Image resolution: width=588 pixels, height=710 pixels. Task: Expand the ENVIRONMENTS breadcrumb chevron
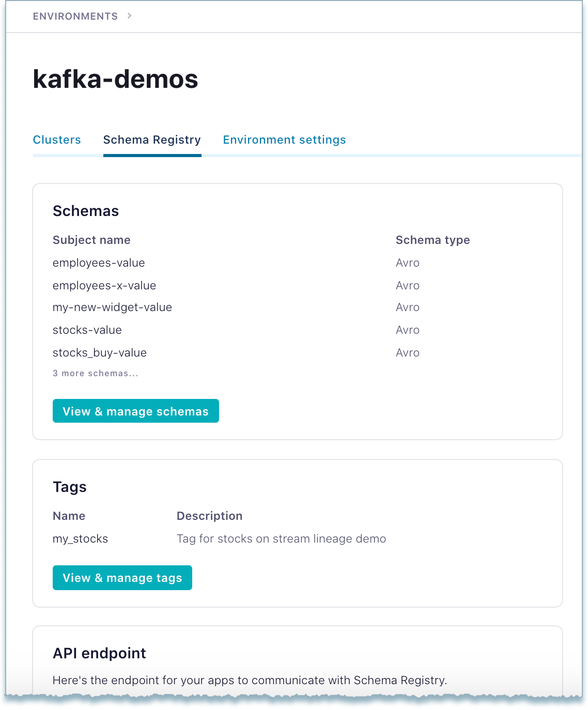coord(129,16)
